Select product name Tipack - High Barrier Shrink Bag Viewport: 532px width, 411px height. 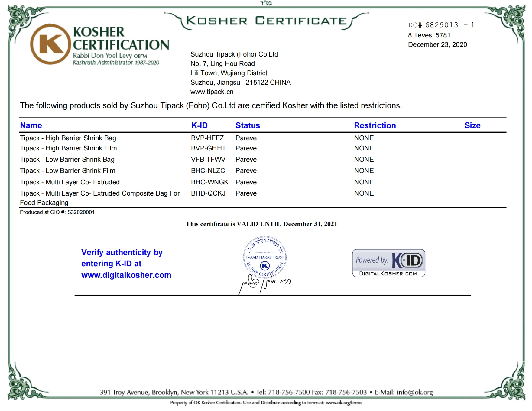(x=68, y=138)
